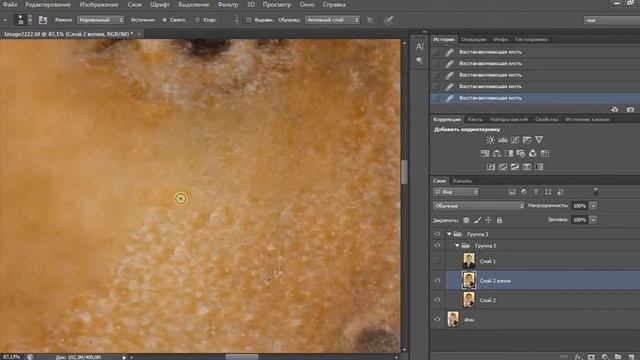The width and height of the screenshot is (640, 360).
Task: Filter layers by type (T) icon
Action: tap(536, 192)
